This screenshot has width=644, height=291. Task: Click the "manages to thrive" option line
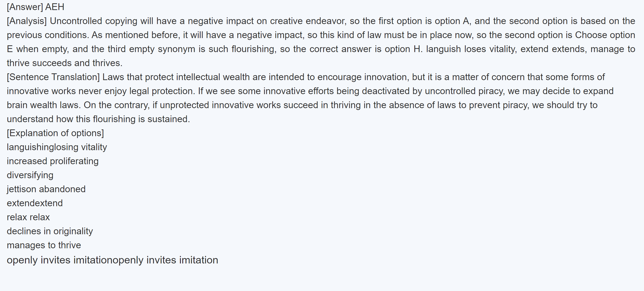pyautogui.click(x=44, y=245)
